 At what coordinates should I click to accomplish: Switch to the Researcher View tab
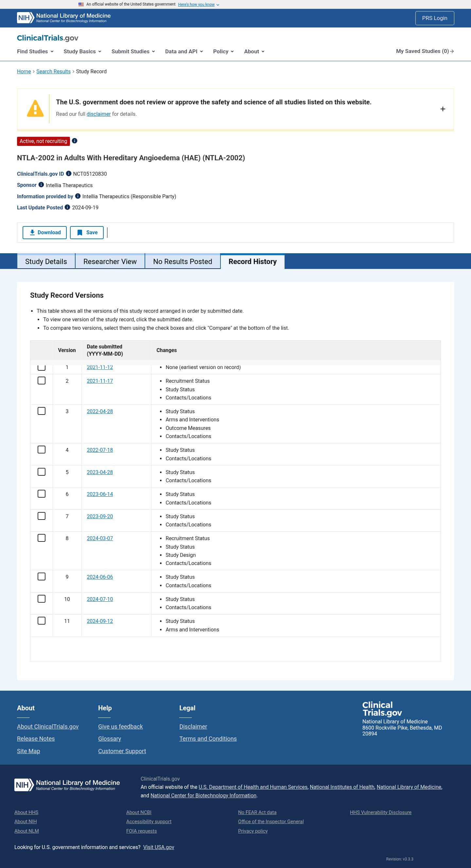[x=110, y=261]
